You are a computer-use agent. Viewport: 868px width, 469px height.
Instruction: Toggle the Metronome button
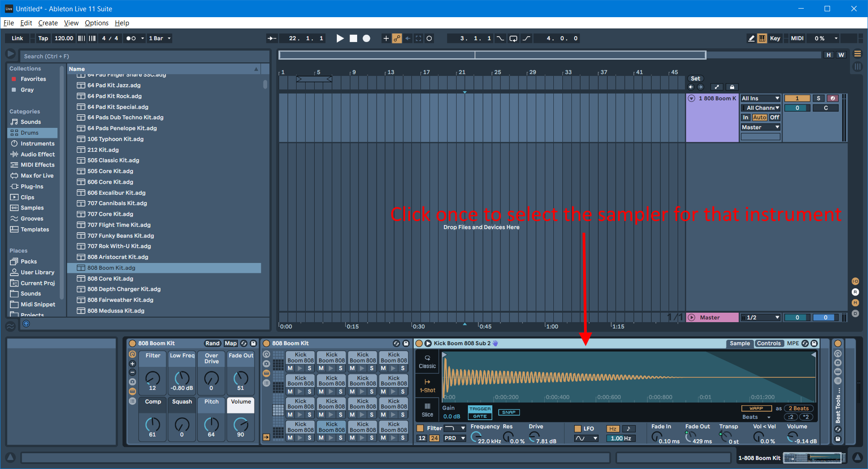[131, 38]
